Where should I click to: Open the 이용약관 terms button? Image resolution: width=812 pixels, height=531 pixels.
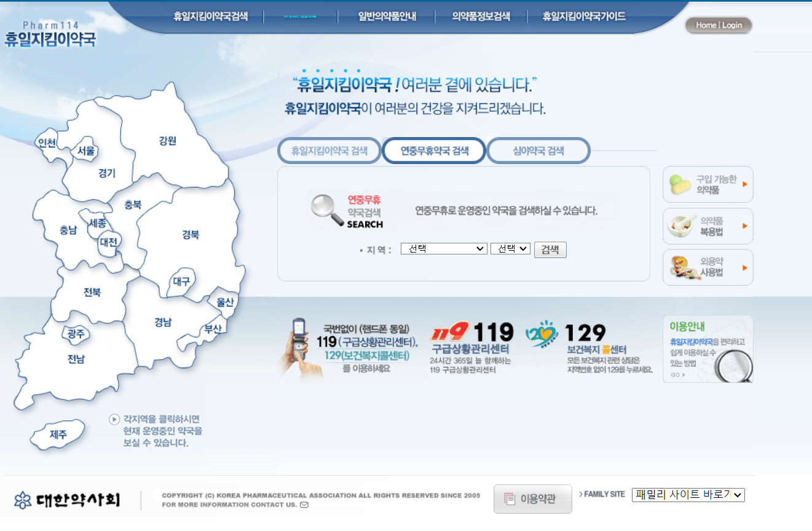(533, 499)
